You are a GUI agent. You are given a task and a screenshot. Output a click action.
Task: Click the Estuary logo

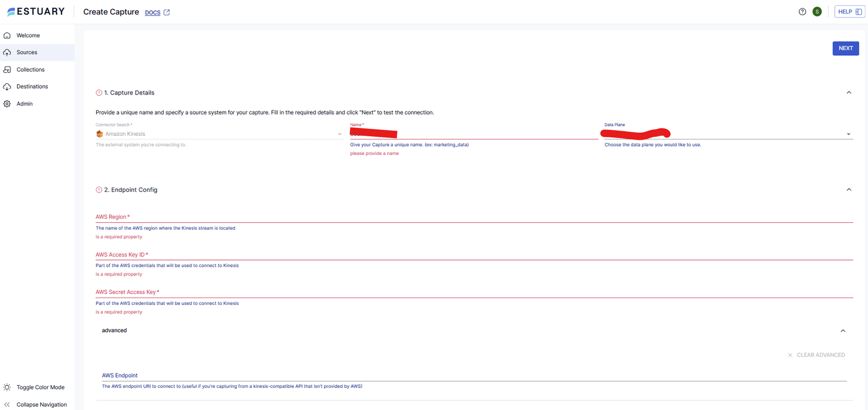(x=36, y=12)
